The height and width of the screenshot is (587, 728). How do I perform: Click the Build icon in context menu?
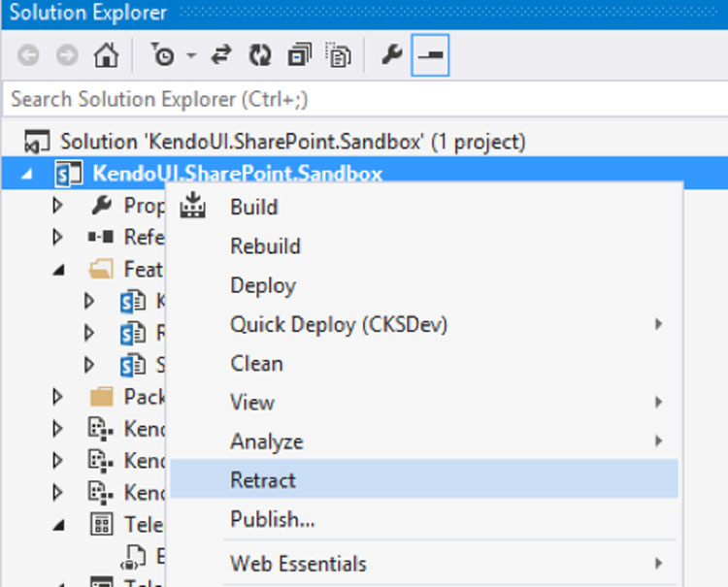pos(193,205)
